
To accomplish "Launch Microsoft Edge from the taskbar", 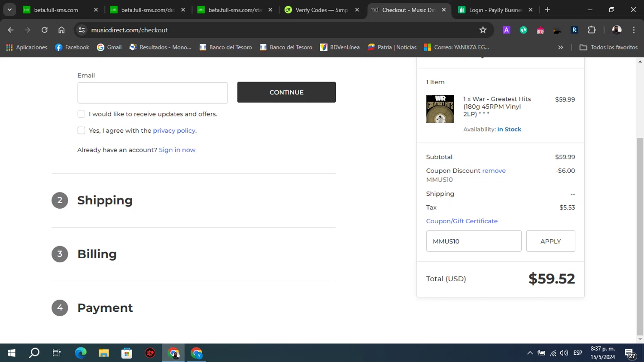I will [81, 353].
